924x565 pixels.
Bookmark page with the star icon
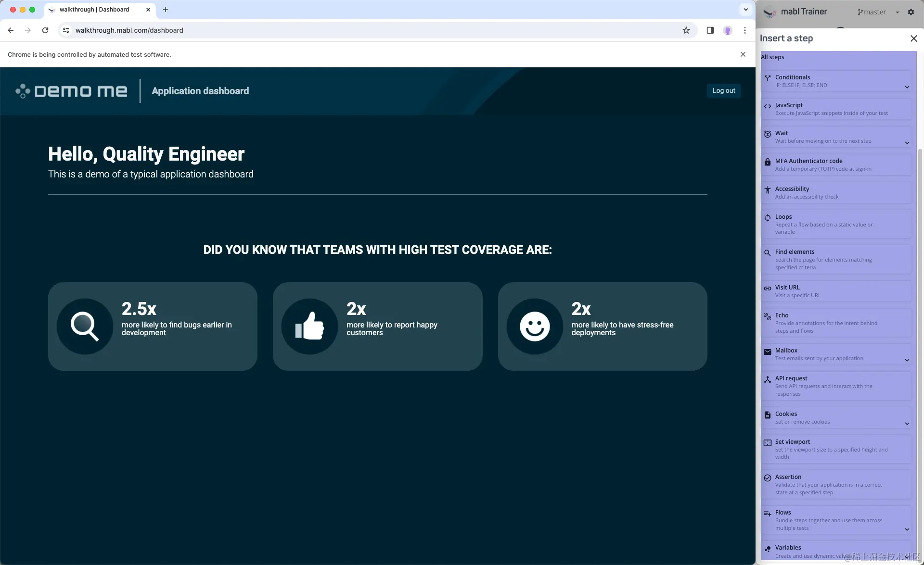click(686, 30)
